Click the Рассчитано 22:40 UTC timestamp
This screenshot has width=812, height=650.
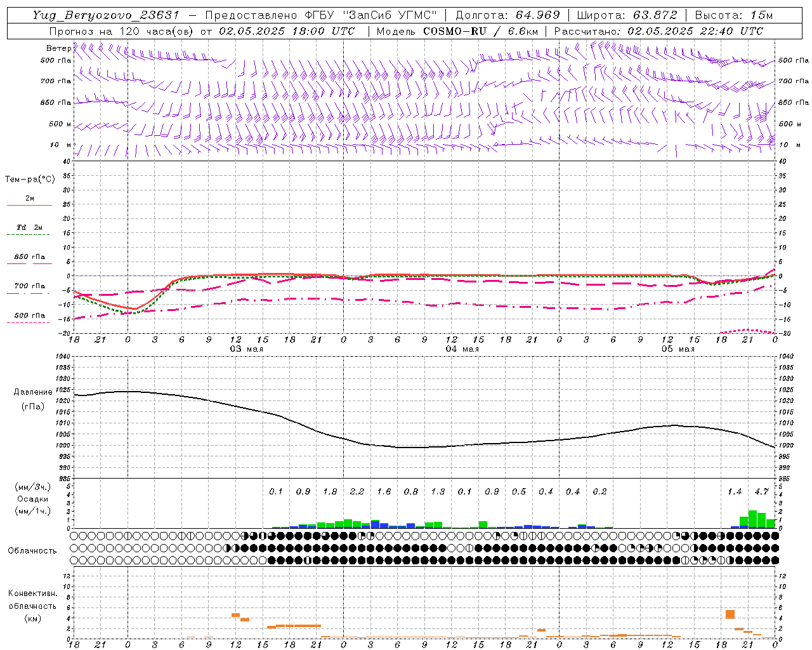[658, 31]
